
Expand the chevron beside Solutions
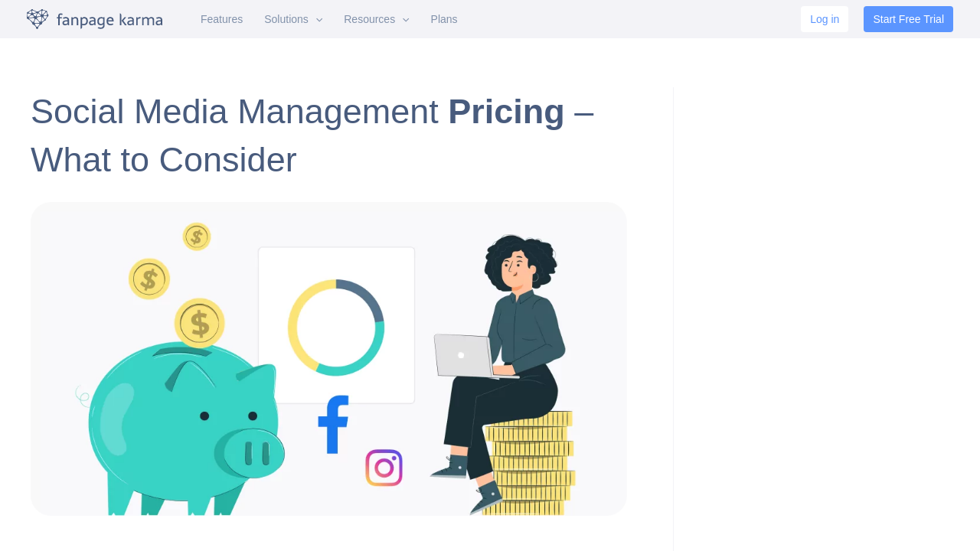click(x=319, y=20)
